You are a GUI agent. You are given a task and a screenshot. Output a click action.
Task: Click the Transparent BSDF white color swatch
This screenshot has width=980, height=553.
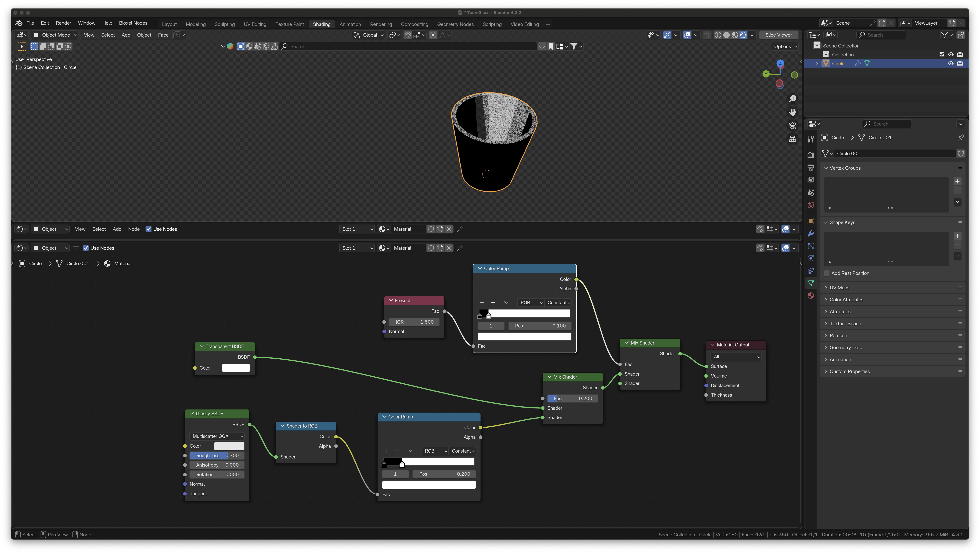point(236,368)
